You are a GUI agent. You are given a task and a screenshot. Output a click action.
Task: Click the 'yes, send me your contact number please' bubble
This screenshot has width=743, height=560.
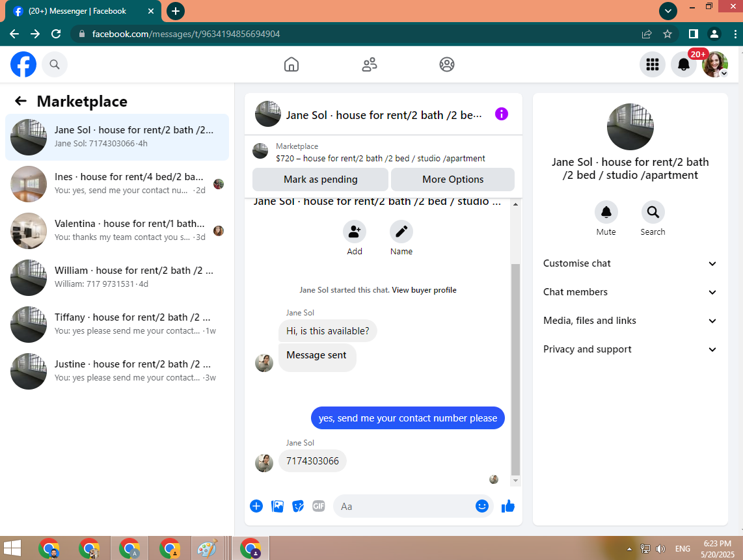(x=407, y=418)
